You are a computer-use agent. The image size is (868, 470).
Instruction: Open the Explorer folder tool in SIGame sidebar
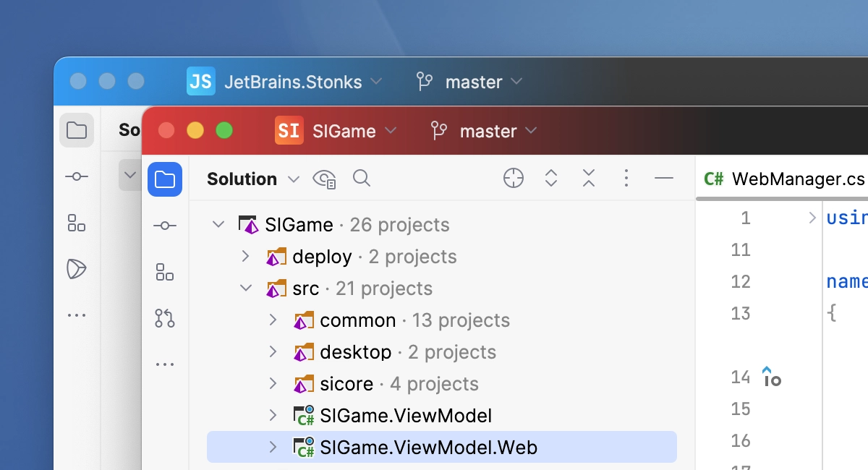coord(165,179)
